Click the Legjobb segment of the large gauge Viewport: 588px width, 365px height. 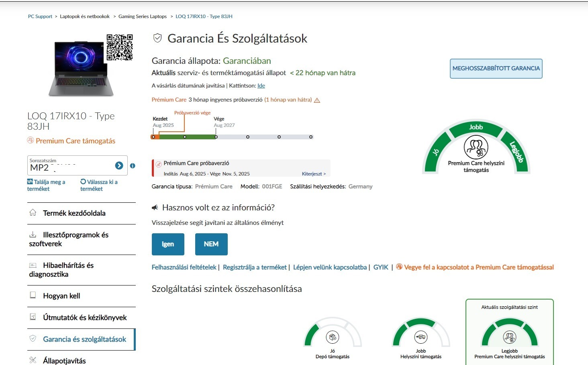pyautogui.click(x=515, y=152)
